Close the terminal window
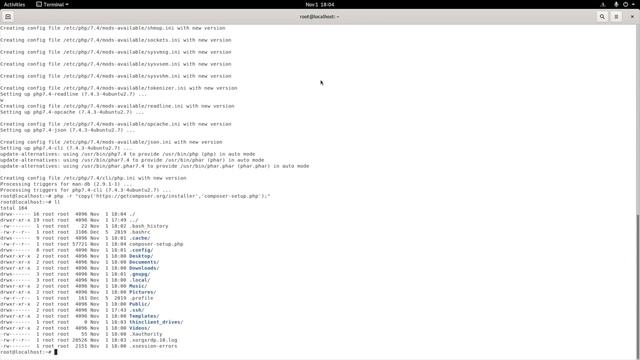This screenshot has width=640, height=360. pos(632,17)
